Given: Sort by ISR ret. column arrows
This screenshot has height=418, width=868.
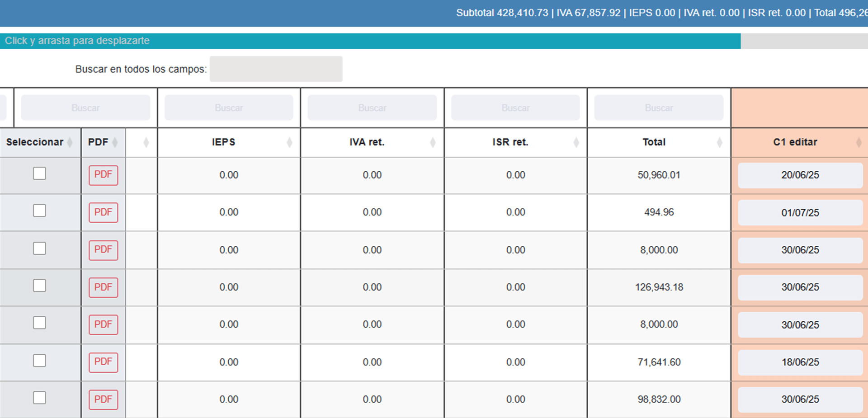Looking at the screenshot, I should click(x=576, y=143).
